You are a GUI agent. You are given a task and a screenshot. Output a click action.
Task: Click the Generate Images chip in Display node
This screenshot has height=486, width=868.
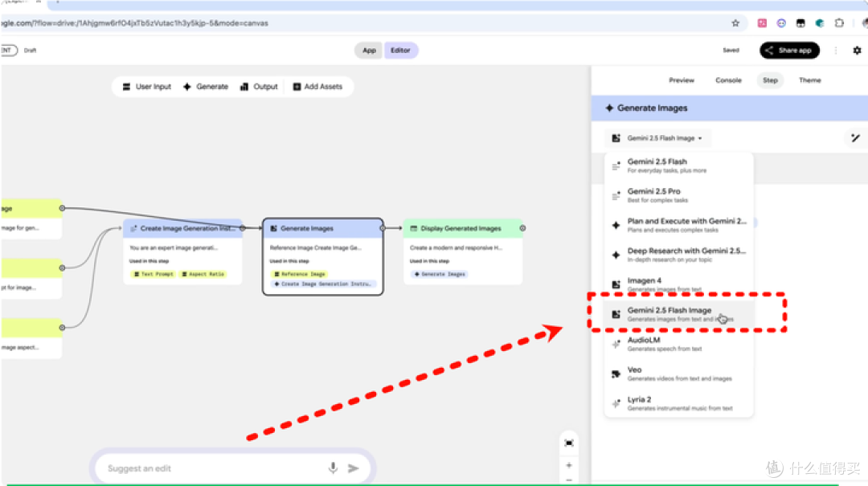440,274
